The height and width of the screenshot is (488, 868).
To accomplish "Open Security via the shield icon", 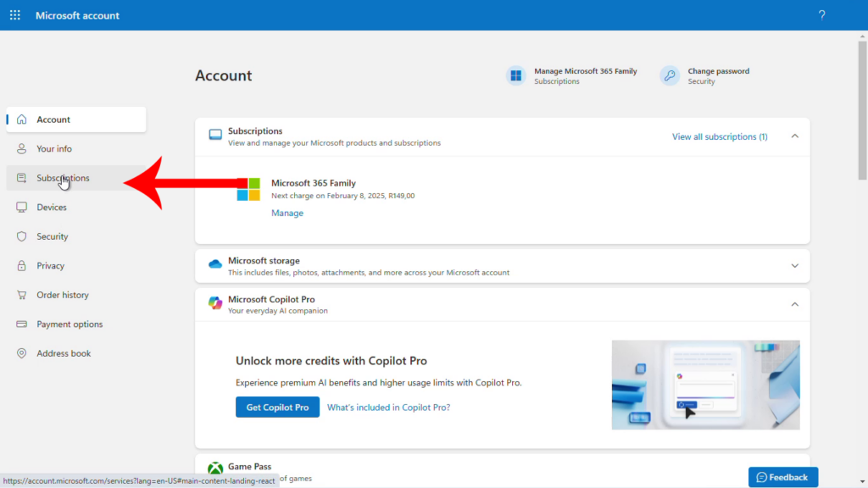I will [21, 236].
